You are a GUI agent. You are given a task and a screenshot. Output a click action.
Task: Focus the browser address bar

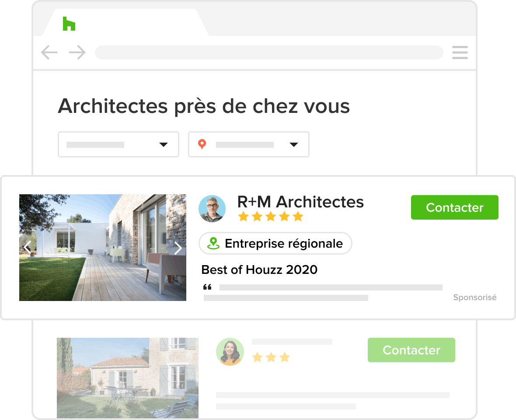269,52
